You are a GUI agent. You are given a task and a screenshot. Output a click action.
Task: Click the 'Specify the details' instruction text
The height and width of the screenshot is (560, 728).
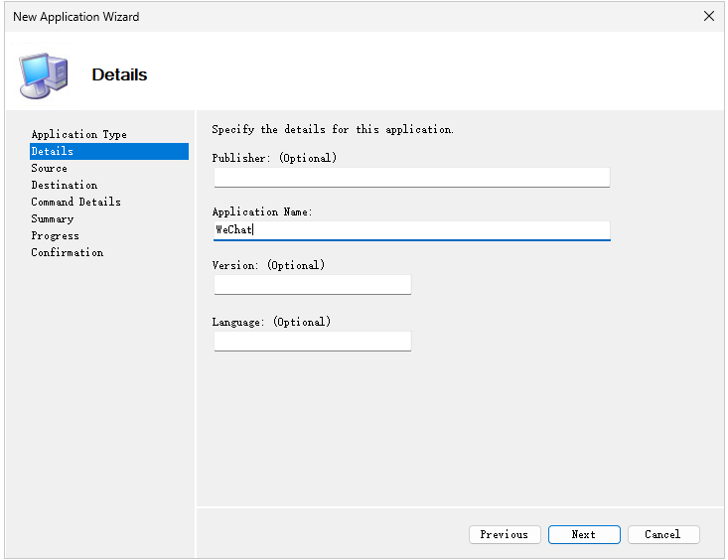[x=333, y=130]
